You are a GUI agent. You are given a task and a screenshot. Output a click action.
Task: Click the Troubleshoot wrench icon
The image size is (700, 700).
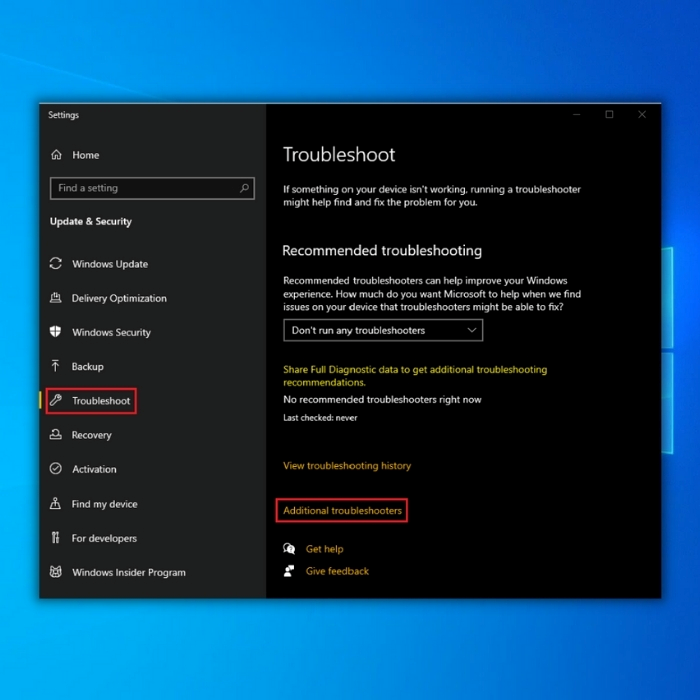[56, 400]
